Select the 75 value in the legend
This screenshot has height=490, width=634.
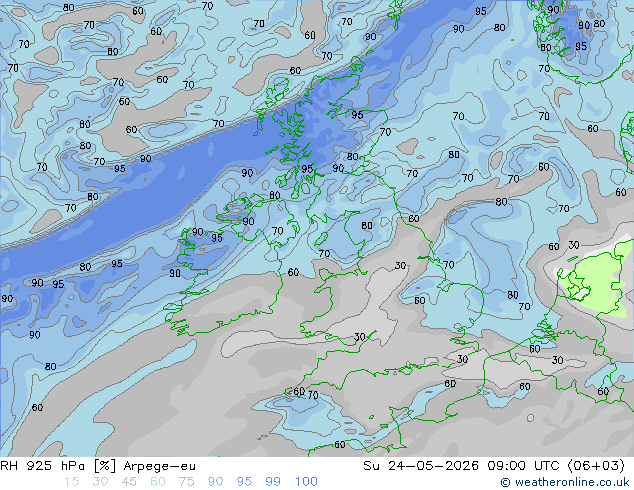[186, 482]
